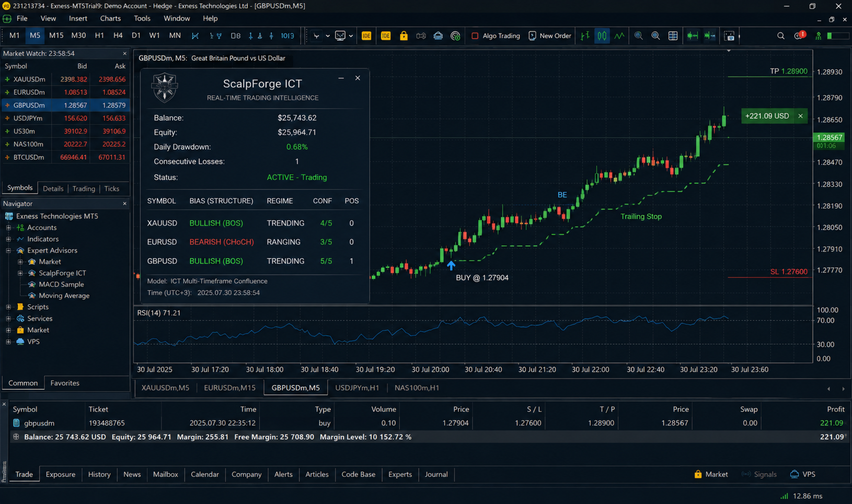
Task: Open search with the magnifier icon
Action: click(780, 36)
